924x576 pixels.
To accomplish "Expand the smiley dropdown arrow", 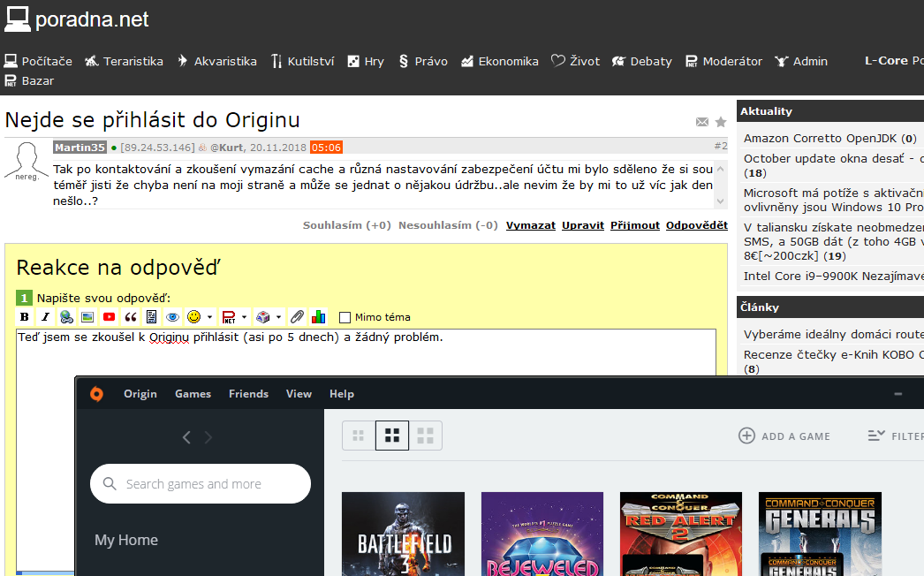I will (209, 317).
